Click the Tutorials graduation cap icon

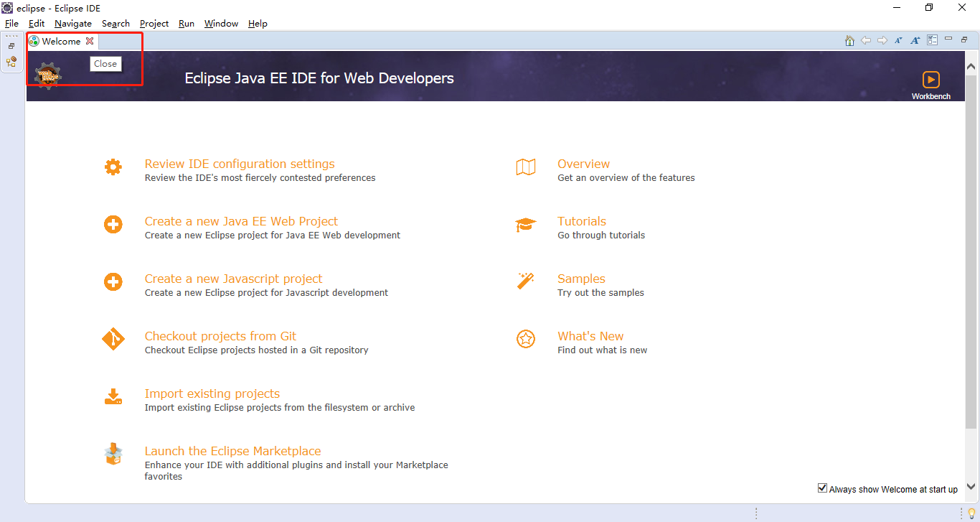tap(526, 225)
